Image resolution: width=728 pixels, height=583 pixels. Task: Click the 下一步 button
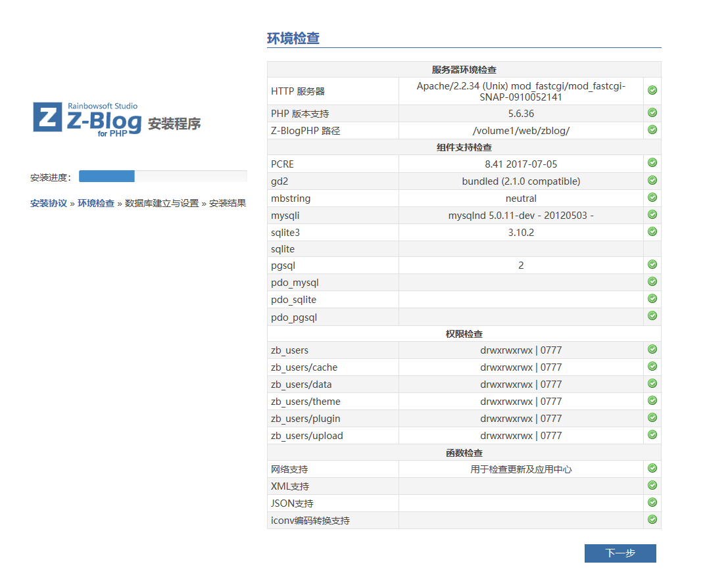pos(620,553)
